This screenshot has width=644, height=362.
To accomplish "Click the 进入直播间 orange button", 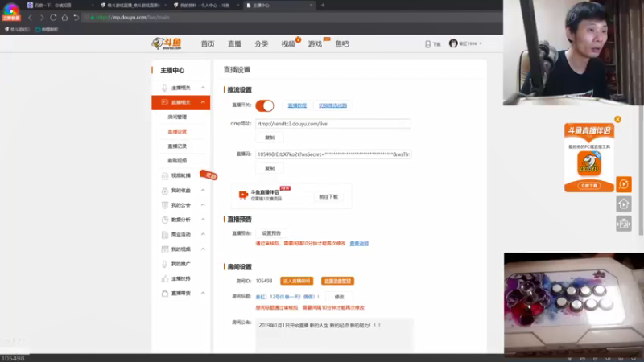I will coord(296,281).
